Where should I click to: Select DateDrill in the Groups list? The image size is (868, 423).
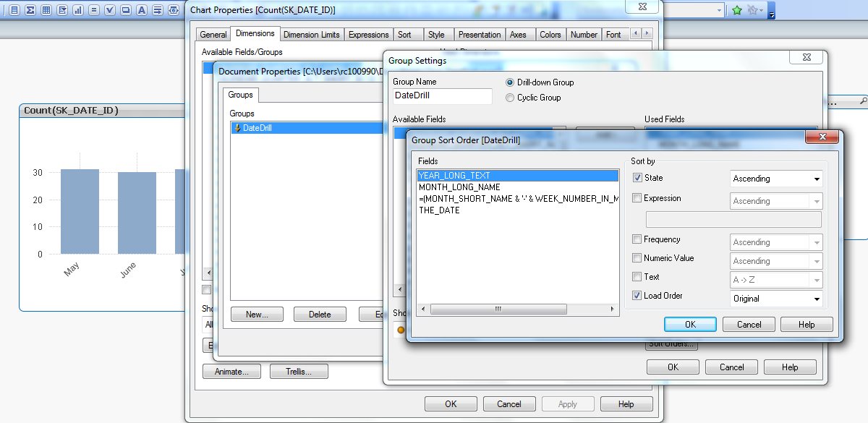[306, 128]
